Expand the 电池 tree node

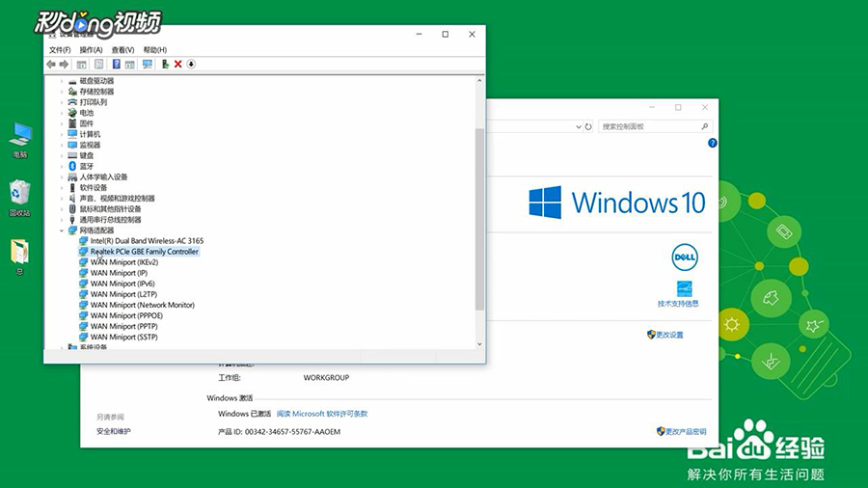(62, 113)
